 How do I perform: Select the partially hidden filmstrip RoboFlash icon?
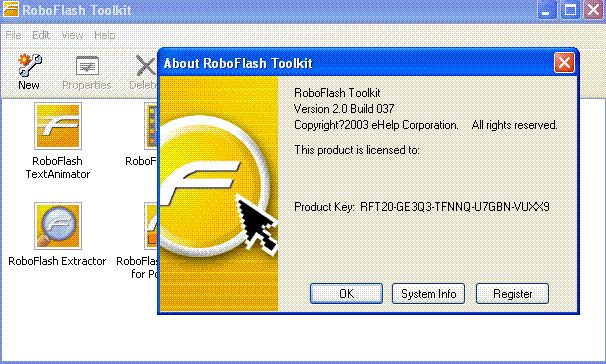coord(151,126)
